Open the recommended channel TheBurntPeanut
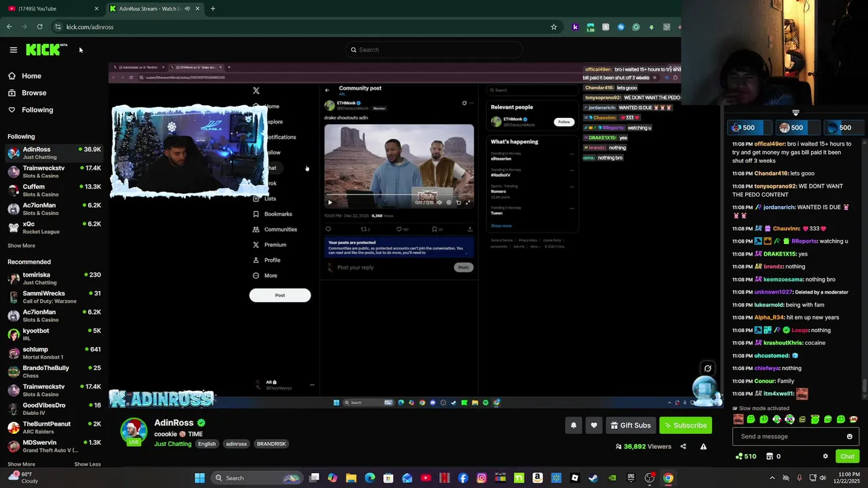The height and width of the screenshot is (488, 868). pyautogui.click(x=54, y=428)
